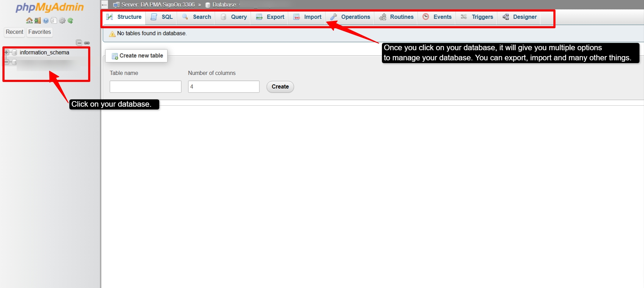Click the collapse navigation arrow in header
The width and height of the screenshot is (644, 288).
click(x=105, y=5)
